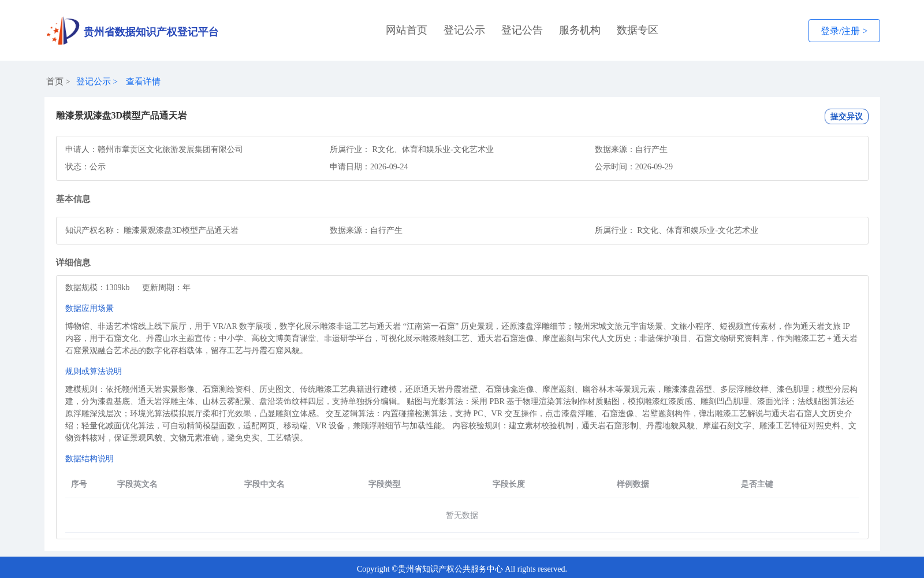Click the 字段英文名 column header
Screen dimensions: 924x578
coord(137,484)
